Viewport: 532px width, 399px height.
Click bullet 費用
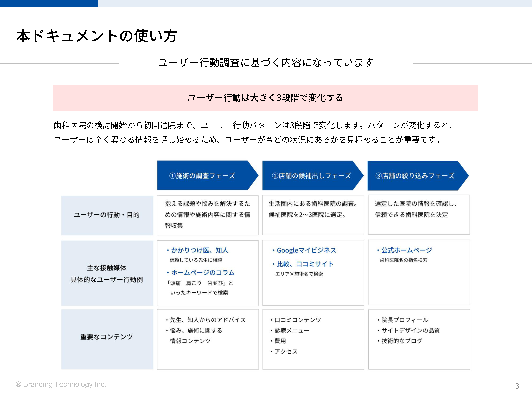(278, 341)
